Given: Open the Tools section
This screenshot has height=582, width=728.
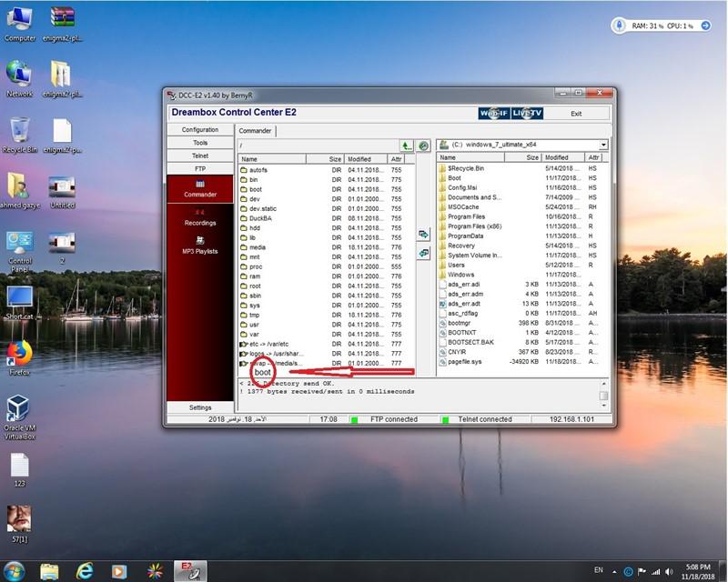Looking at the screenshot, I should (x=200, y=143).
